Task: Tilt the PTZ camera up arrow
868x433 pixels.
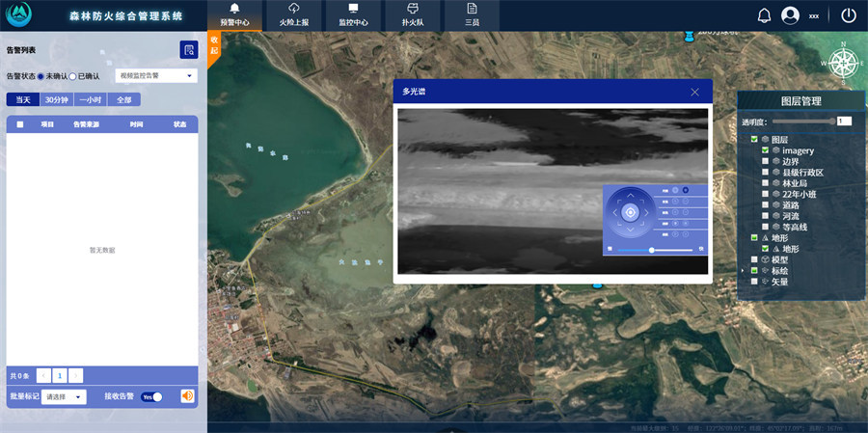Action: coord(631,196)
